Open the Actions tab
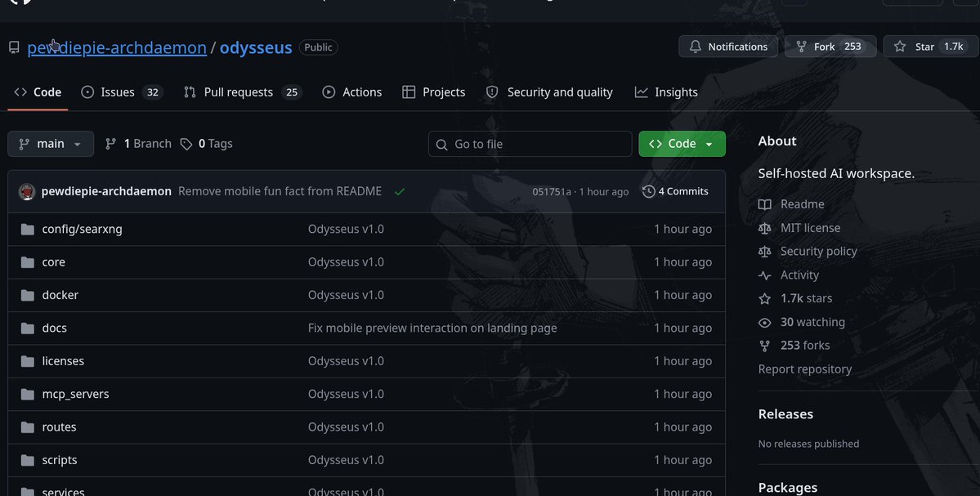 (352, 92)
